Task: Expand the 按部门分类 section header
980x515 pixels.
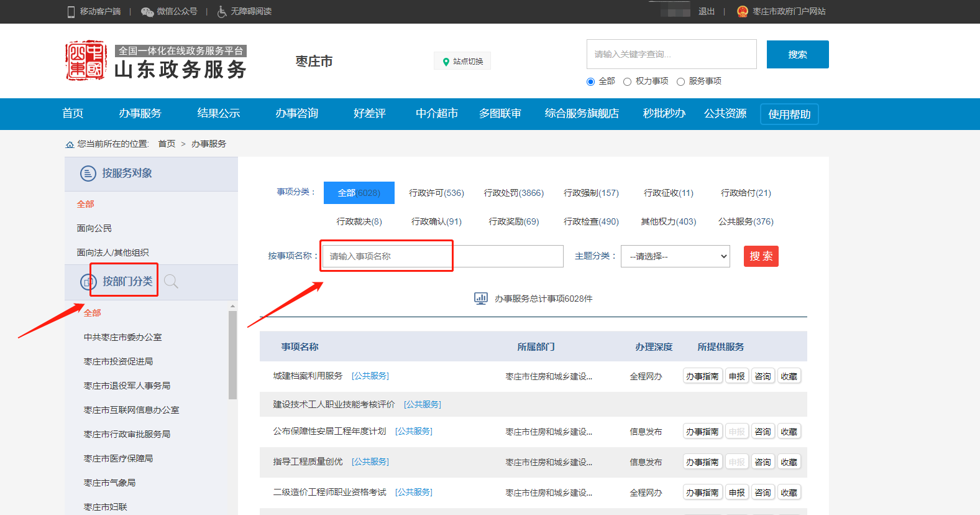Action: (x=127, y=282)
